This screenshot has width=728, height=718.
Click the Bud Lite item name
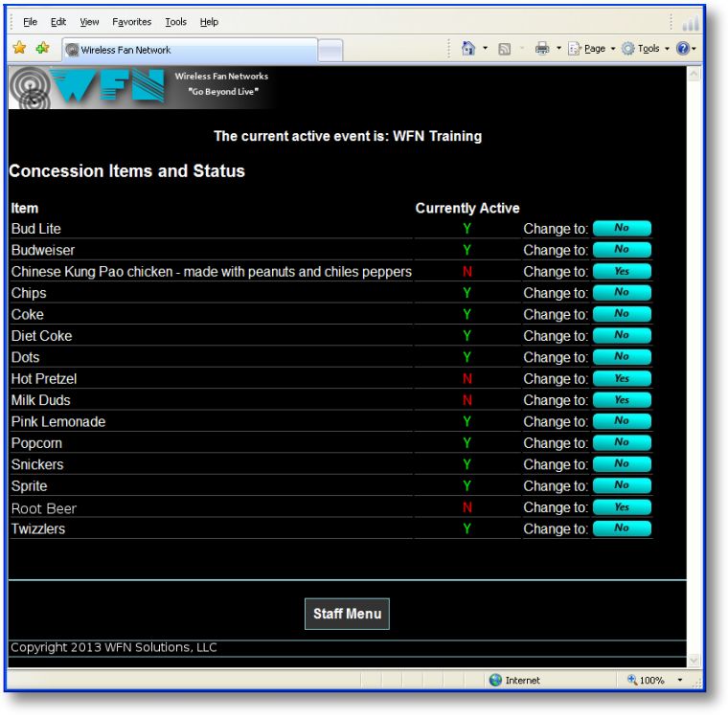[36, 229]
